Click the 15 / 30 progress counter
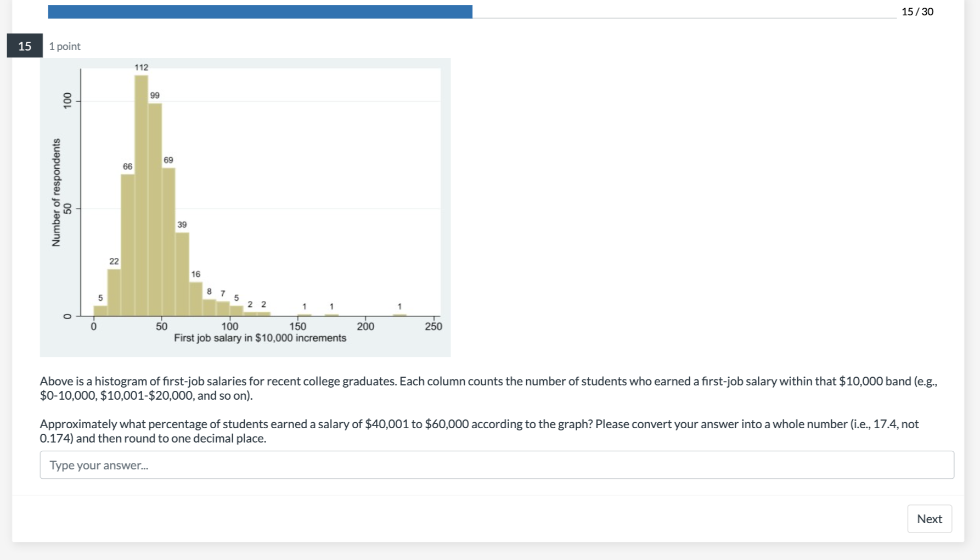Image resolution: width=980 pixels, height=560 pixels. (917, 12)
